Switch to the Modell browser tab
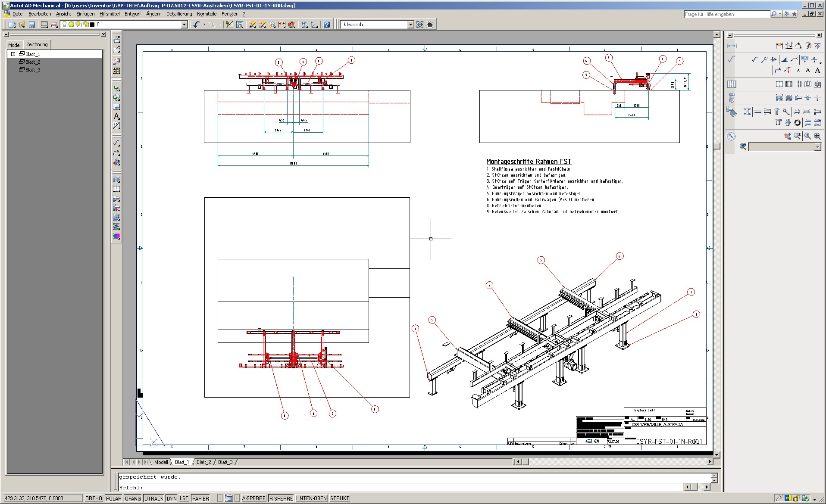 pyautogui.click(x=15, y=45)
